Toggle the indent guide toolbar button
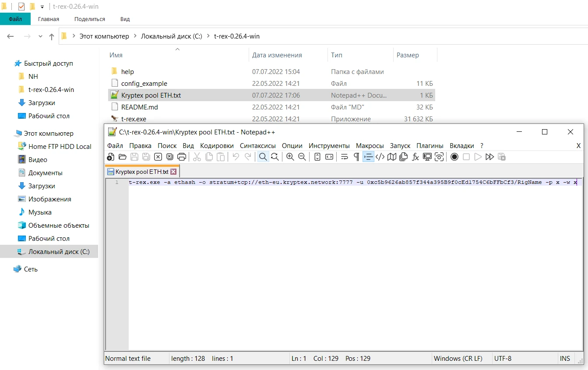Image resolution: width=588 pixels, height=370 pixels. click(x=368, y=157)
